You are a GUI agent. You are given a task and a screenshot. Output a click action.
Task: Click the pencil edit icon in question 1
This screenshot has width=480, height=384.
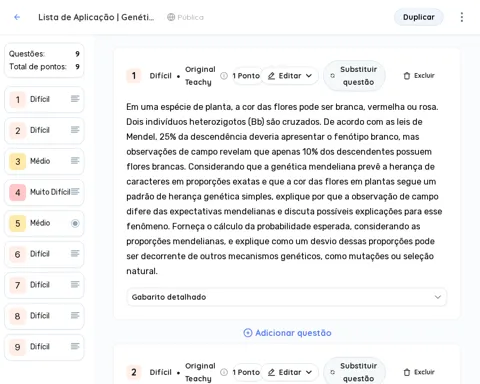[x=271, y=76]
